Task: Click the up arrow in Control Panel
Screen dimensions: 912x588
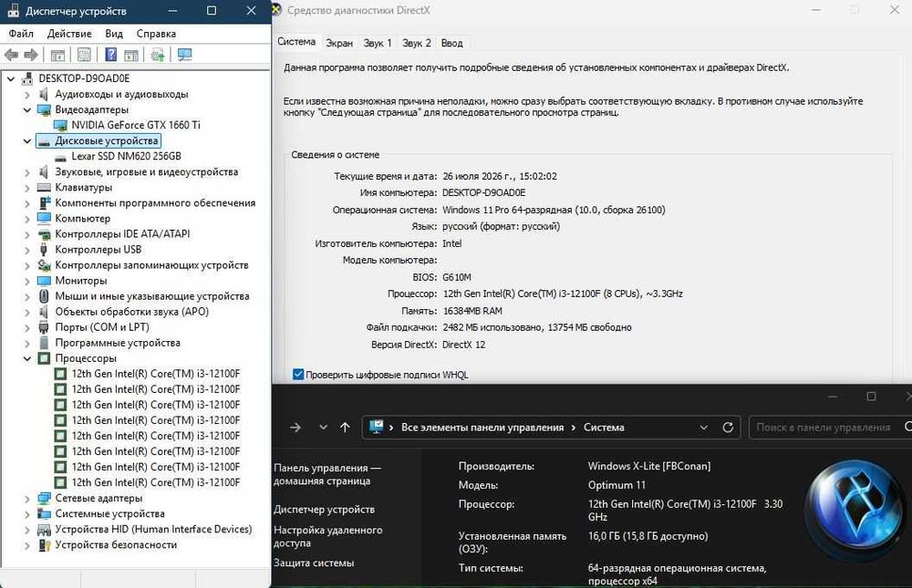Action: point(345,428)
